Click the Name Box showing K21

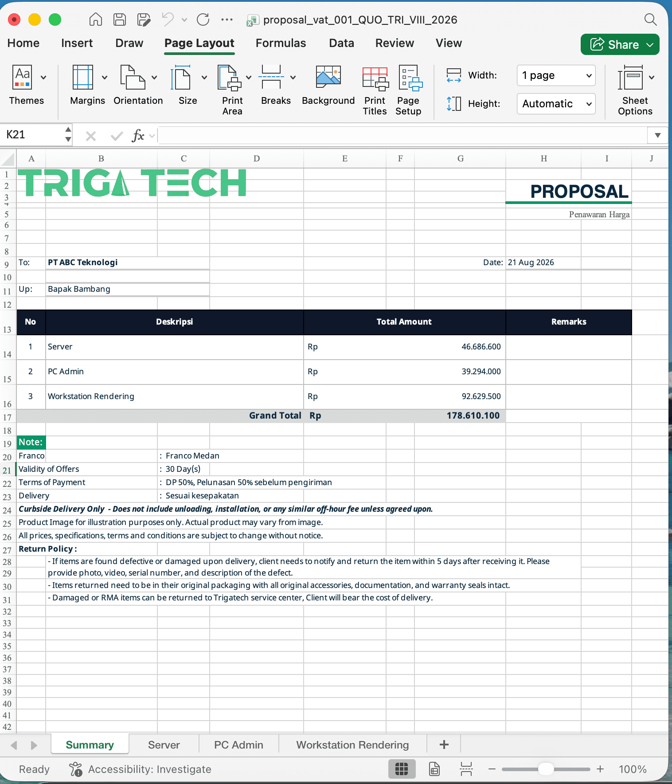tap(32, 135)
